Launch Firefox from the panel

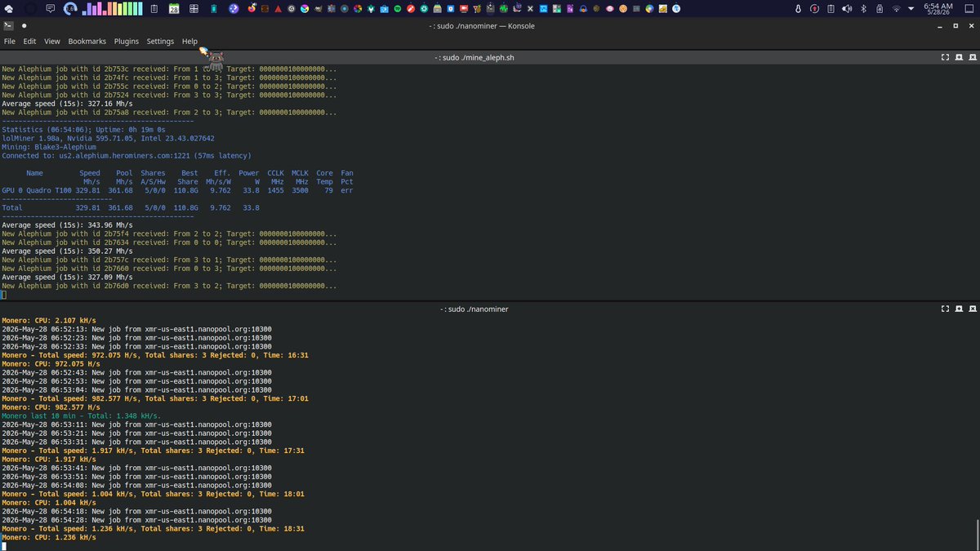pos(252,8)
